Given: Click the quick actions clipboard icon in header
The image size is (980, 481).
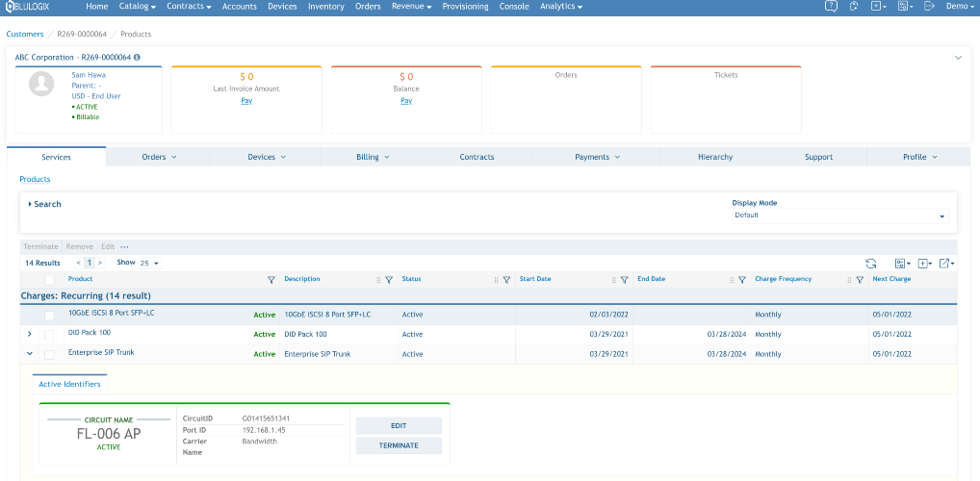Looking at the screenshot, I should 854,6.
